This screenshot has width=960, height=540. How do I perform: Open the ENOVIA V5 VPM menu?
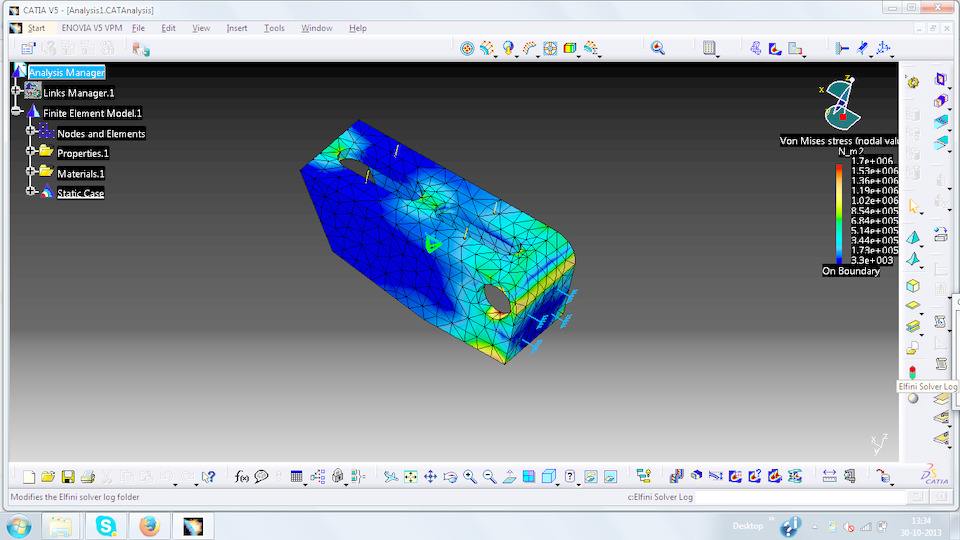tap(92, 28)
